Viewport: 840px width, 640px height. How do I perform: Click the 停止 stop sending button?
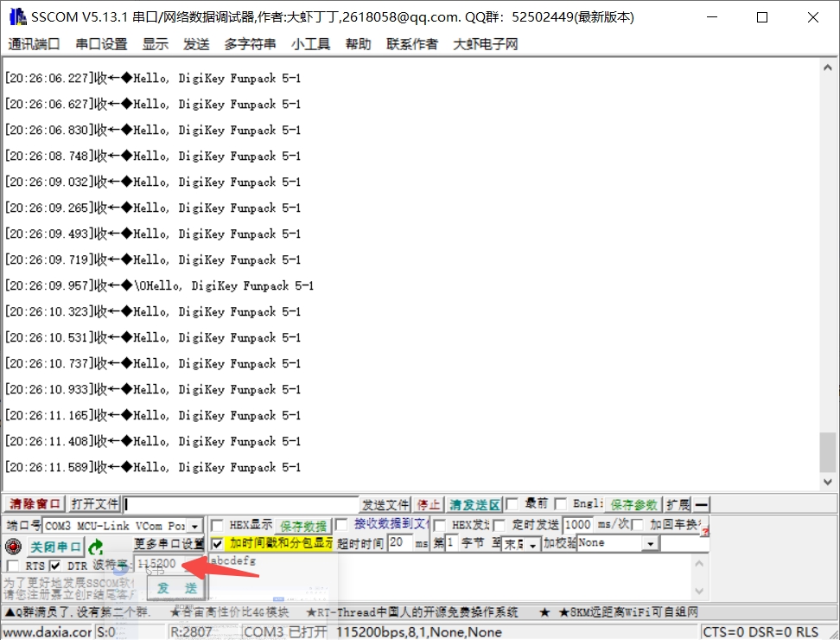(x=429, y=504)
